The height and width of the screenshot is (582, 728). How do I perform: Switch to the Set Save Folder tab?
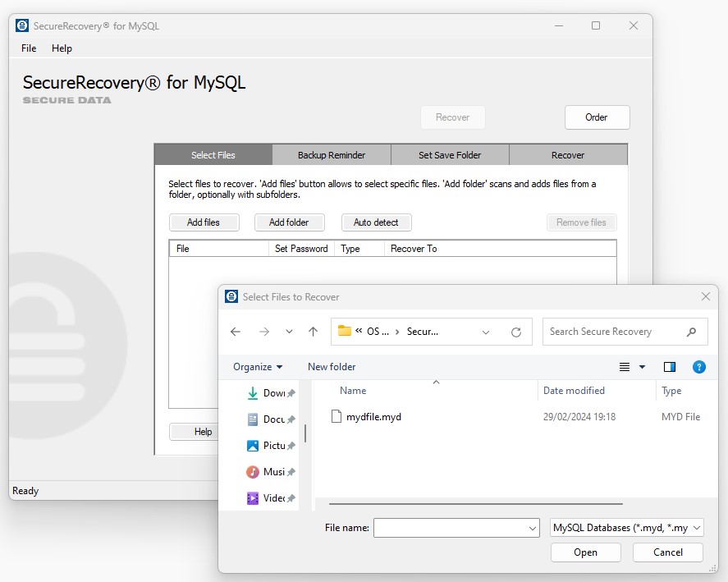tap(450, 155)
